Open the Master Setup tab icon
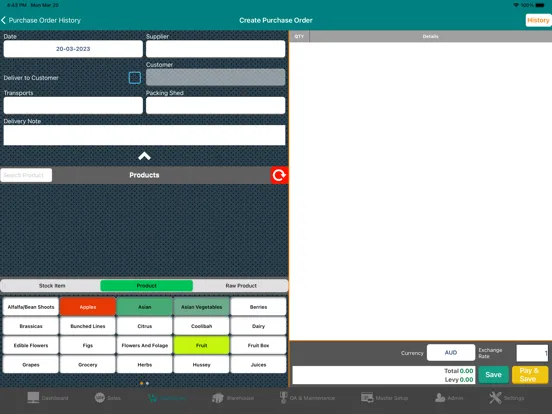552x414 pixels. point(367,398)
